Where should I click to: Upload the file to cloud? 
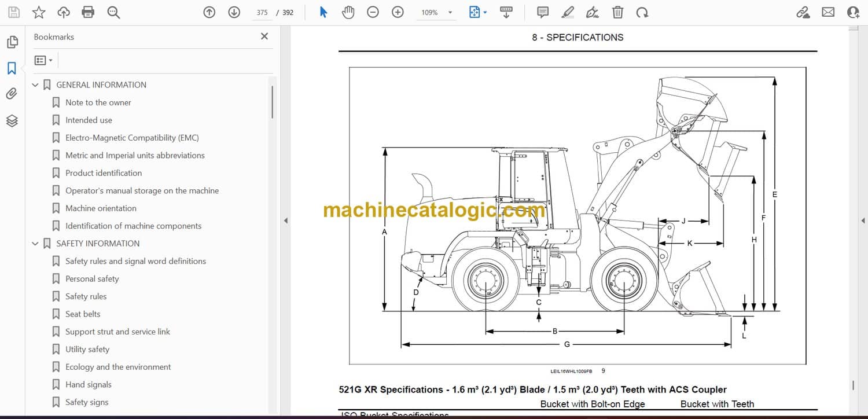64,12
